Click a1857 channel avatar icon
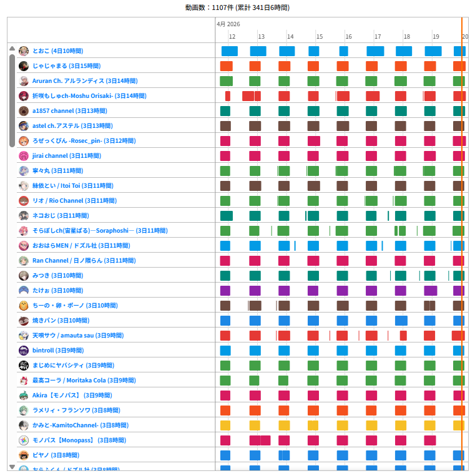The height and width of the screenshot is (476, 475). coord(24,111)
